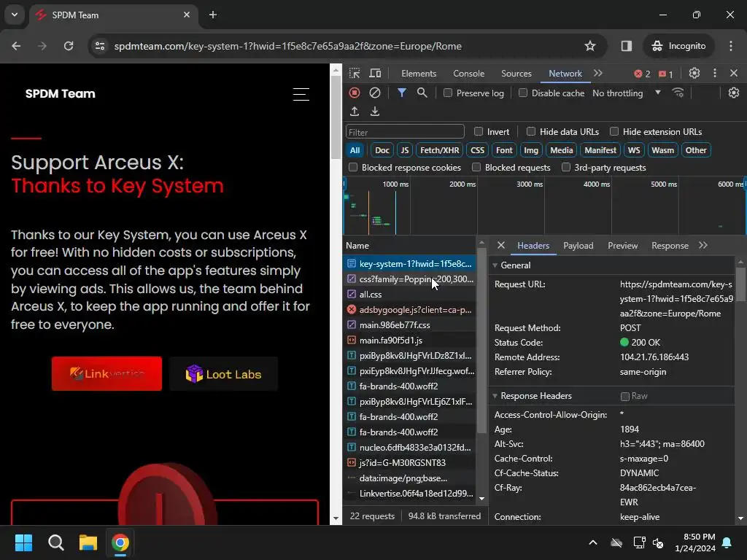Collapse the Response Headers section
Image resolution: width=747 pixels, height=560 pixels.
tap(495, 396)
